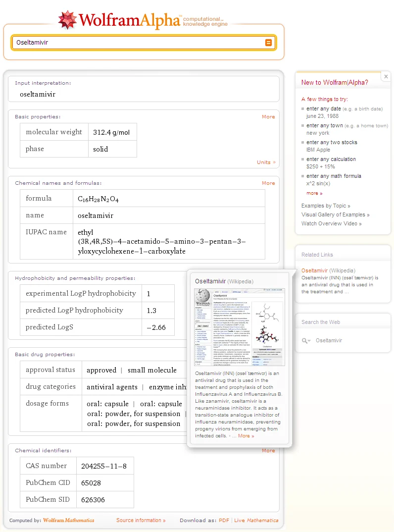The height and width of the screenshot is (532, 394).
Task: Select CAS number 204255-11-8
Action: (x=104, y=466)
